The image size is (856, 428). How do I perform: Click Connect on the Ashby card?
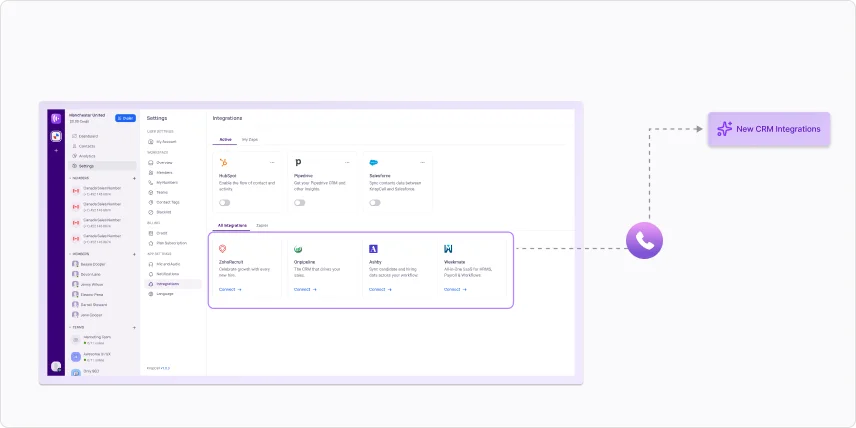[381, 289]
